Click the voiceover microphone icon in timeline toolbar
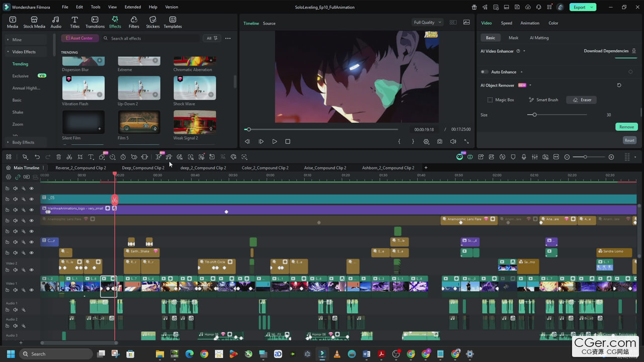This screenshot has height=362, width=644. coord(524,157)
